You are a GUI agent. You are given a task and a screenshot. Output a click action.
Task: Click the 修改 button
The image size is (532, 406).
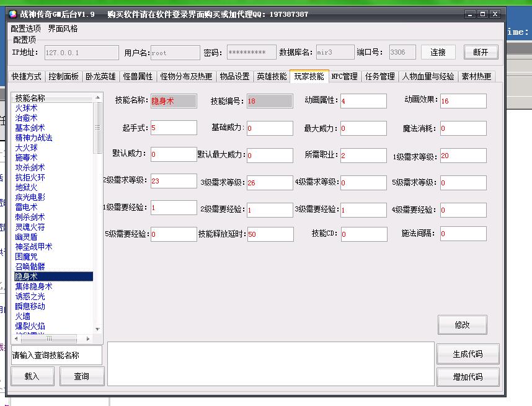tap(462, 325)
